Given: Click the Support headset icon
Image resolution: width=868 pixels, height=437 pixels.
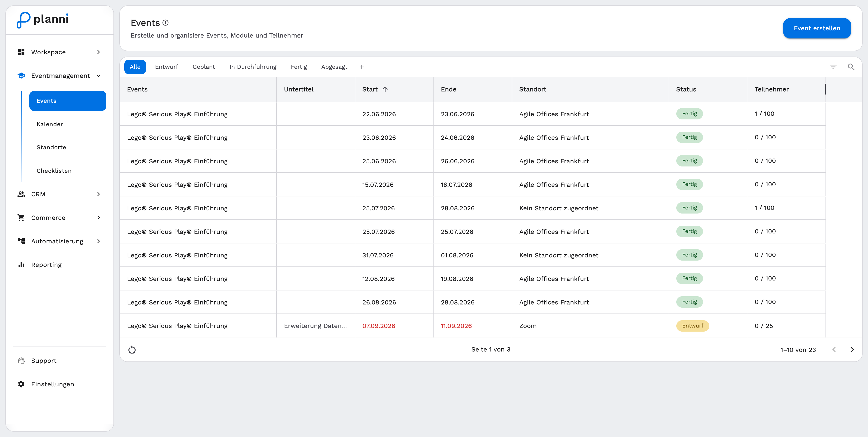Looking at the screenshot, I should pos(21,361).
